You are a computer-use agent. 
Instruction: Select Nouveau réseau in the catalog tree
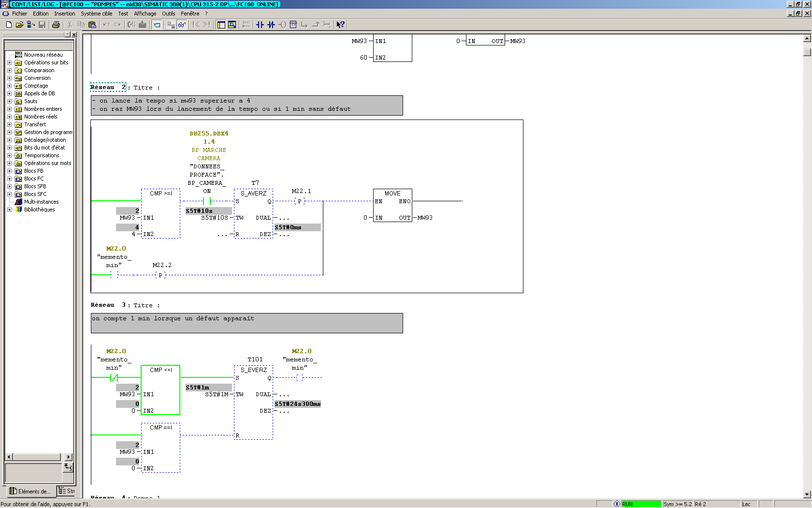43,55
